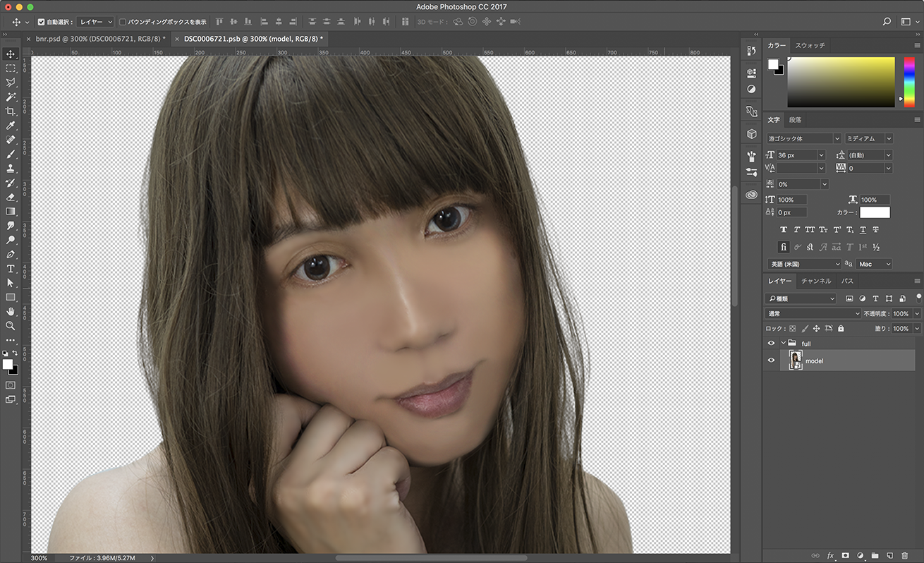
Task: Toggle lock position icon
Action: pos(816,329)
